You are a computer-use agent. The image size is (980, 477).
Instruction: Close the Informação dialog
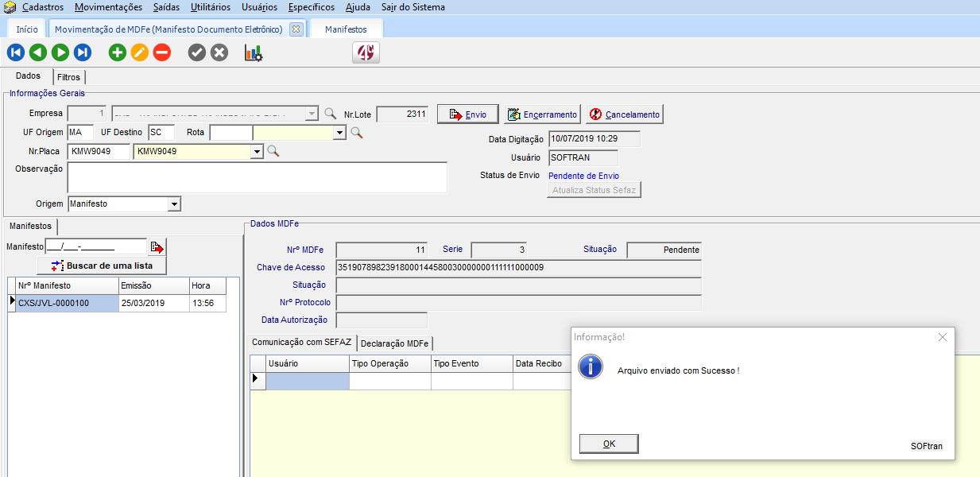click(x=943, y=337)
